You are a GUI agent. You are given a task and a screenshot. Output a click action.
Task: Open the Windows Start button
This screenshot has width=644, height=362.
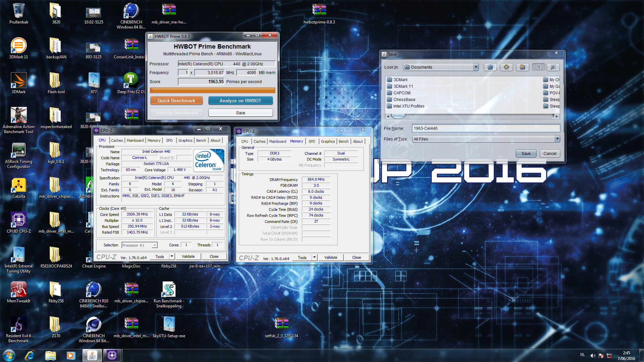(x=9, y=355)
